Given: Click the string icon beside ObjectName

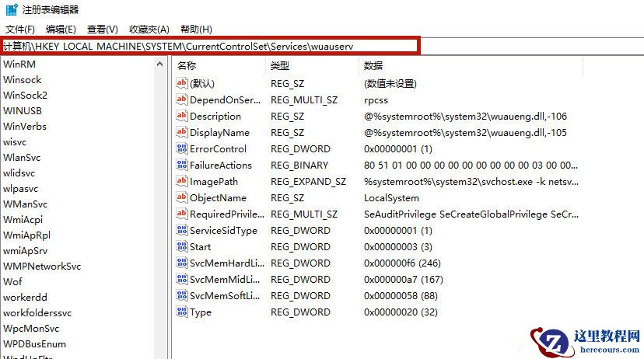Looking at the screenshot, I should pyautogui.click(x=181, y=197).
